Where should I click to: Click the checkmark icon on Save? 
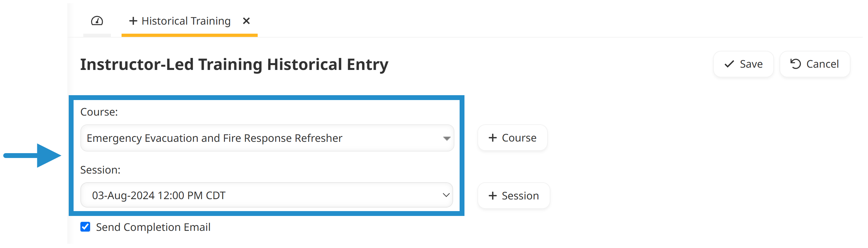[x=729, y=64]
